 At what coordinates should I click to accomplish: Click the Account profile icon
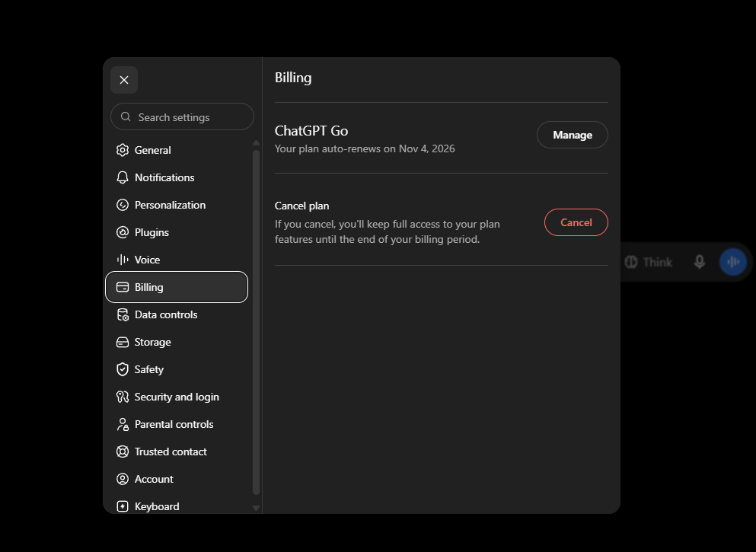pyautogui.click(x=123, y=479)
